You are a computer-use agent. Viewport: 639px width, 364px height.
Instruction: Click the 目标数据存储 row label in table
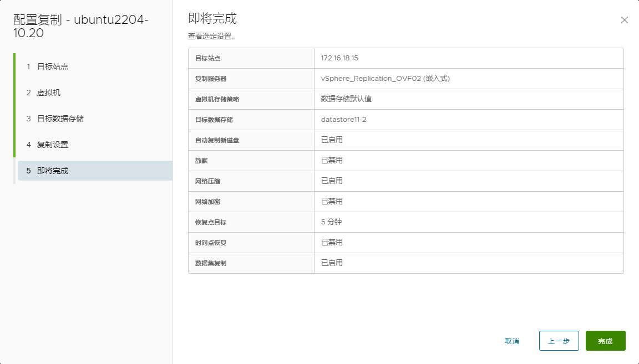pyautogui.click(x=214, y=120)
